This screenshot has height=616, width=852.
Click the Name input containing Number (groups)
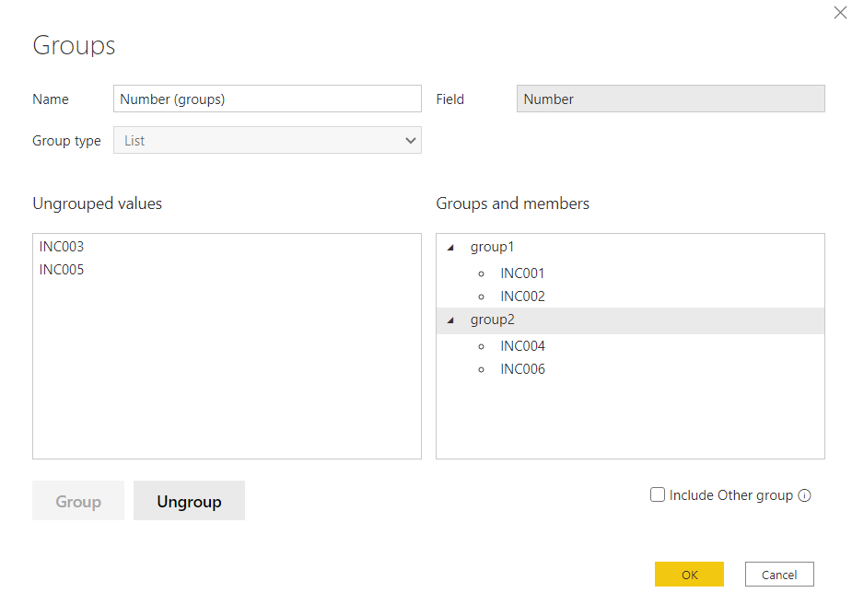click(x=267, y=99)
